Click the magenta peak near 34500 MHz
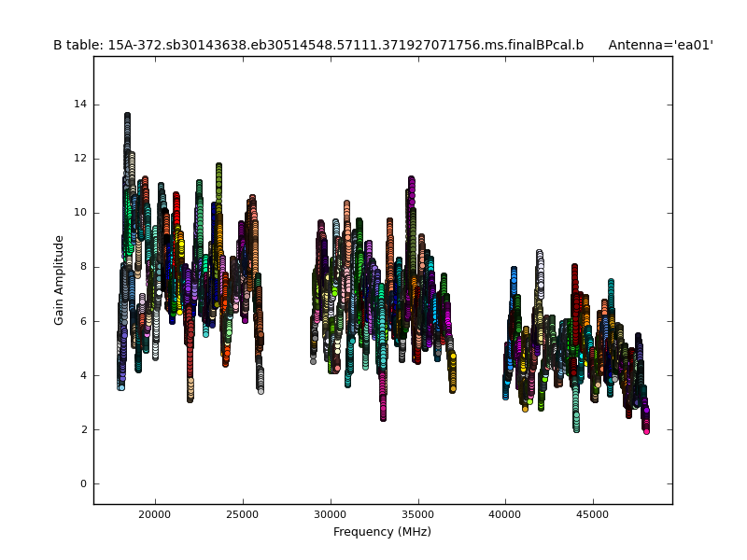Viewport: 747px width, 560px height. coord(411,180)
